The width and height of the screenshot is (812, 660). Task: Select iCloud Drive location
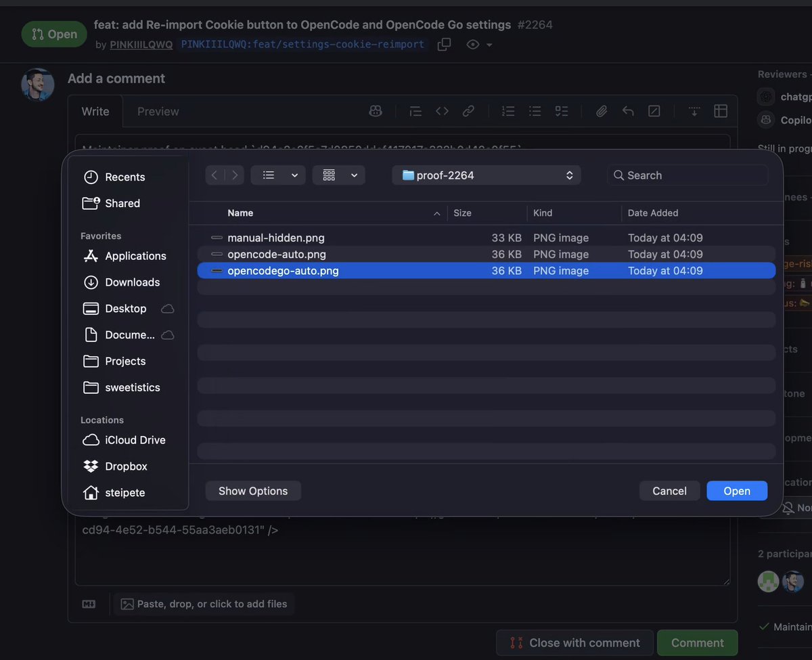click(124, 440)
